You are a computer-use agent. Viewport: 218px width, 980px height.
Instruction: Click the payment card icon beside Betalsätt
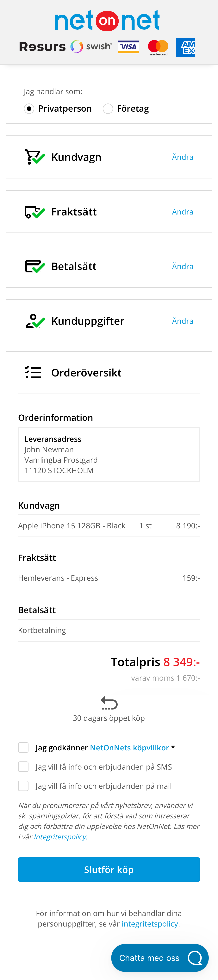(x=34, y=266)
